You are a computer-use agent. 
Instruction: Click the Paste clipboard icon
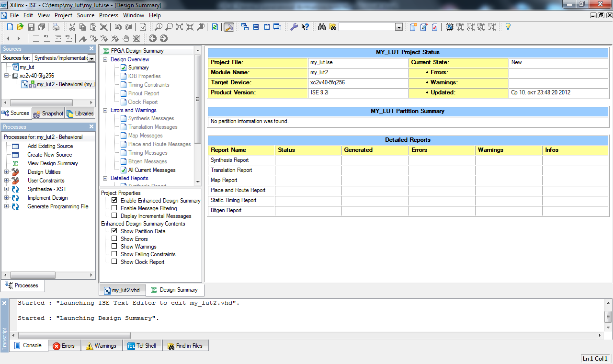[93, 27]
